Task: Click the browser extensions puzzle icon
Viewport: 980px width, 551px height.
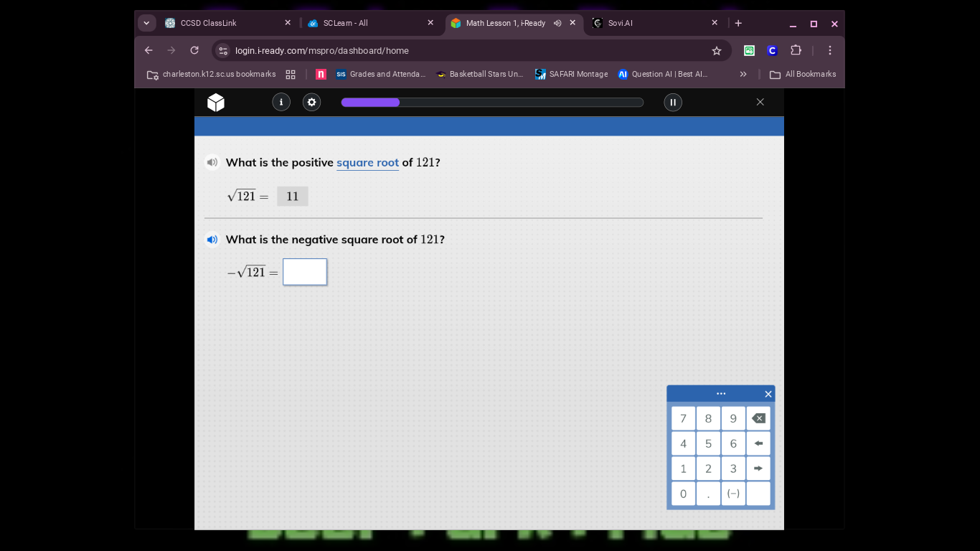Action: pyautogui.click(x=796, y=50)
